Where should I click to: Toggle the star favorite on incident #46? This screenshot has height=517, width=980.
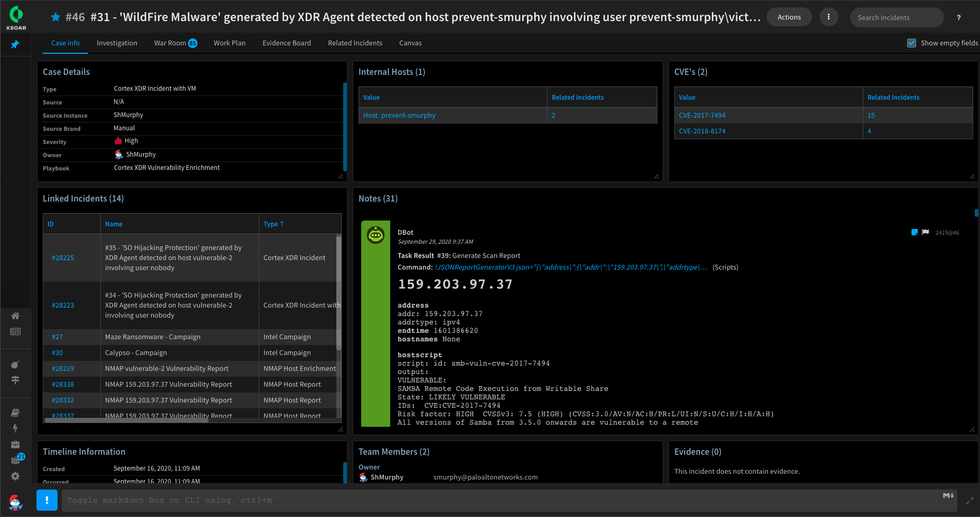click(55, 17)
